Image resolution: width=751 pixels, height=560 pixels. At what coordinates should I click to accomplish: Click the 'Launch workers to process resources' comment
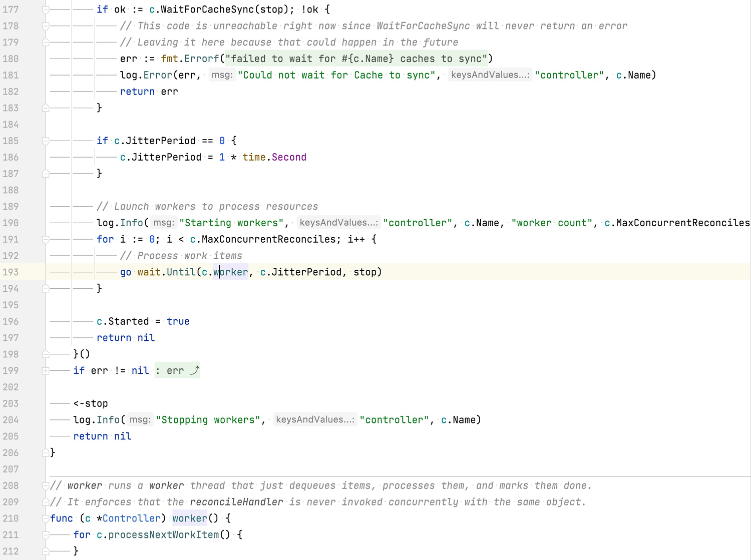coord(207,206)
